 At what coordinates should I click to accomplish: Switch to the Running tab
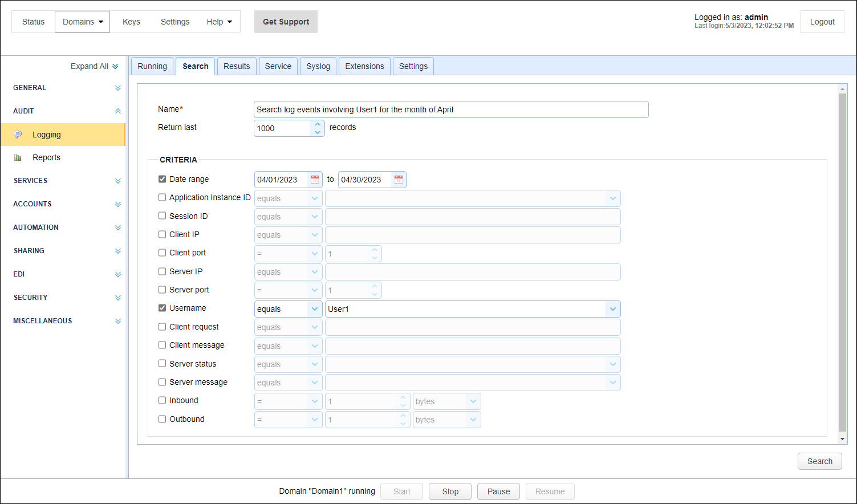coord(152,66)
